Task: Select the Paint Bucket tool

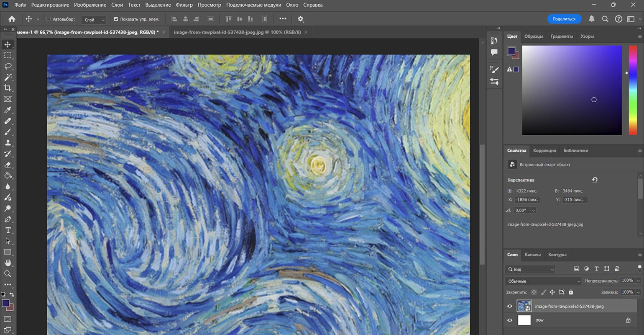Action: [8, 175]
